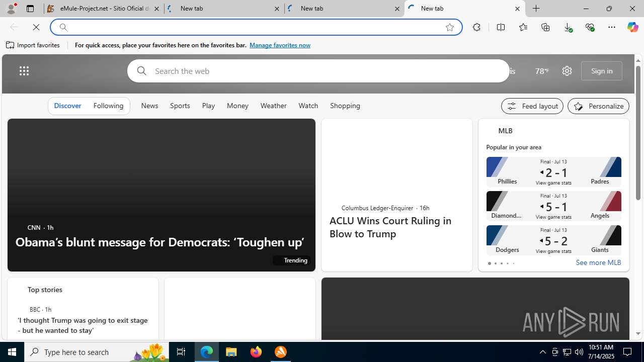The width and height of the screenshot is (644, 362).
Task: Click the Sign in button
Action: pos(602,71)
